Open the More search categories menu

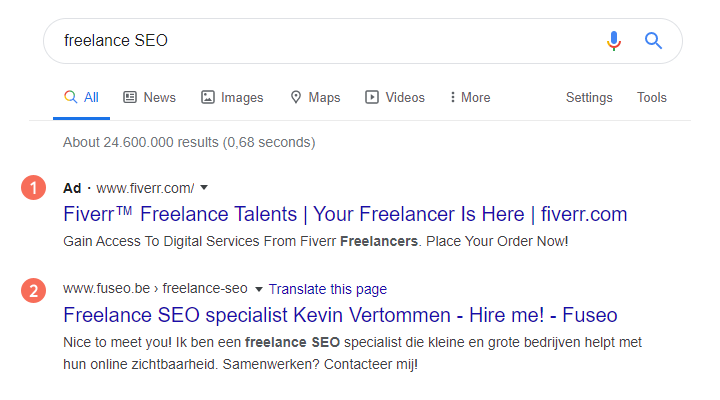[470, 97]
